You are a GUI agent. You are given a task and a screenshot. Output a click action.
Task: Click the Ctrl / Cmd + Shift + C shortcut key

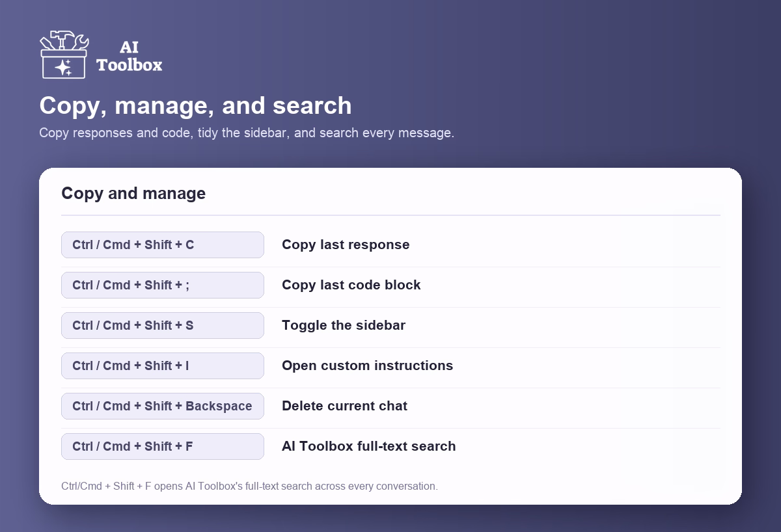[163, 245]
